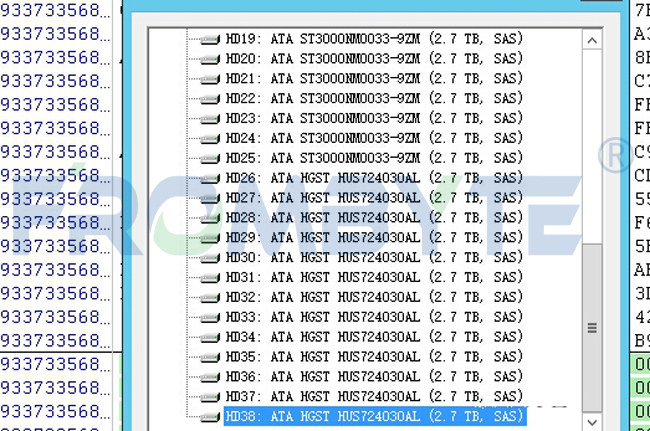The height and width of the screenshot is (431, 650).
Task: Click the scrollbar track above the thumb
Action: pos(592,146)
